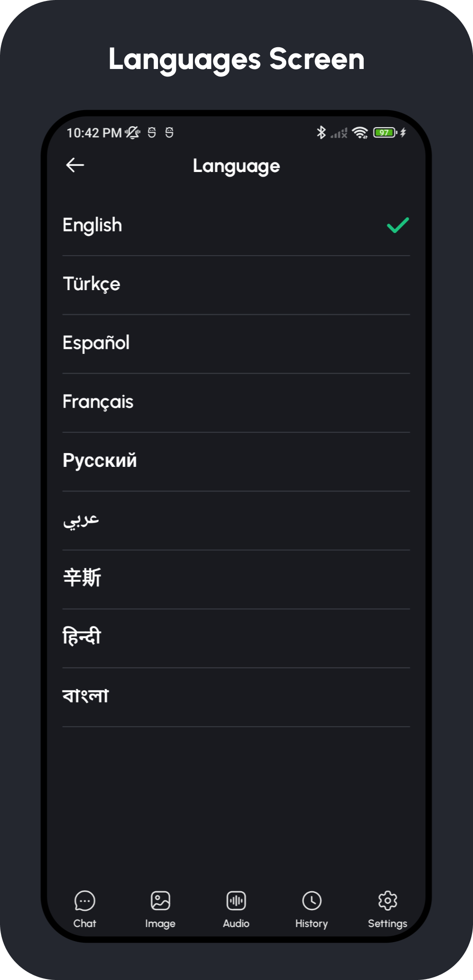Screen dimensions: 473x980
Task: Select Русский as the language
Action: coord(100,461)
